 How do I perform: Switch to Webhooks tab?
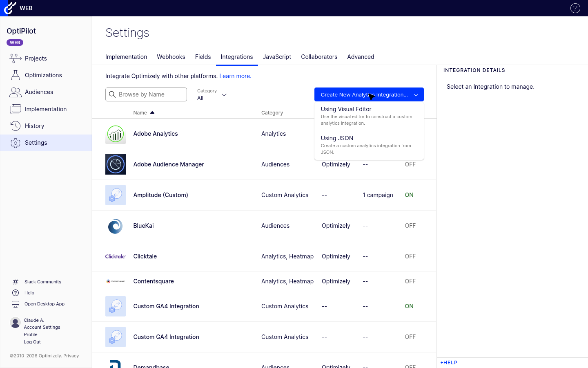(x=171, y=57)
